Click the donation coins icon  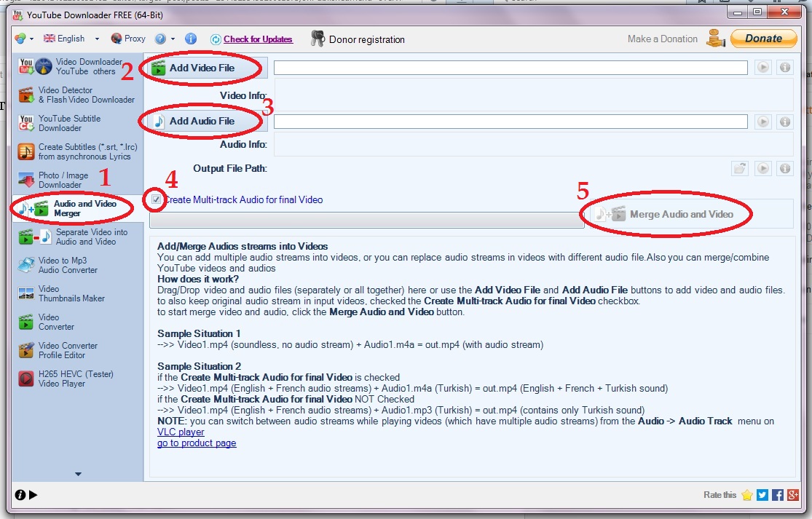716,39
